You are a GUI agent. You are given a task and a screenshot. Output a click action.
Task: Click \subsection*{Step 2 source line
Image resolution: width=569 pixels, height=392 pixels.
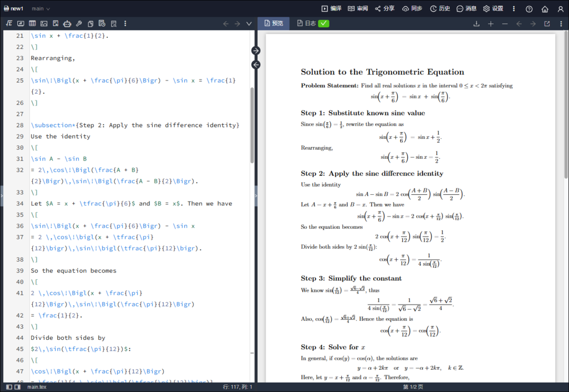click(x=135, y=125)
